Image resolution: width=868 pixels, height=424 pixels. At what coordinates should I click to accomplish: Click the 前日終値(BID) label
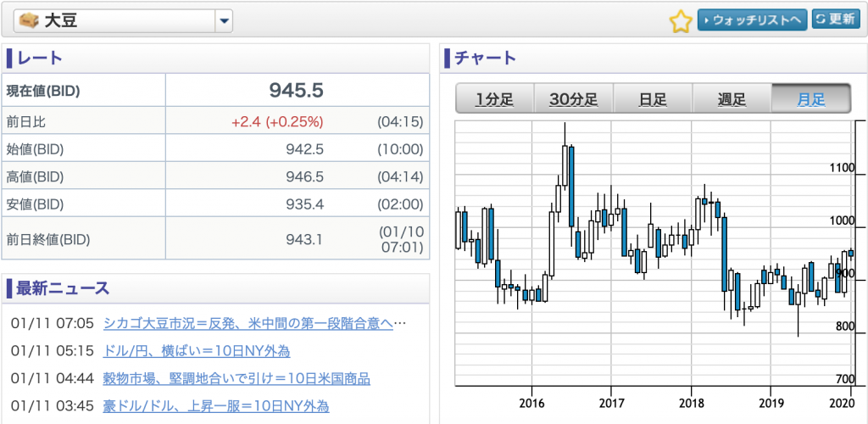coord(48,239)
